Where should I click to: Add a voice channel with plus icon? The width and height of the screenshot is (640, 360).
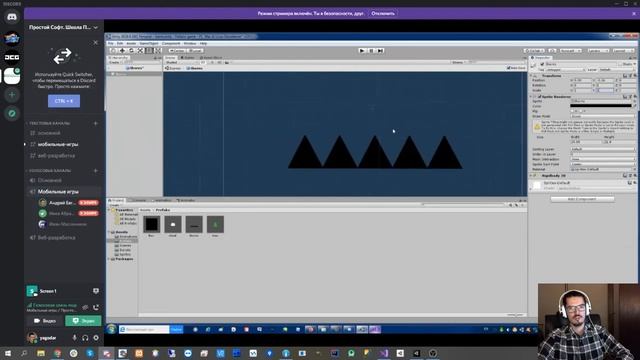(x=96, y=171)
